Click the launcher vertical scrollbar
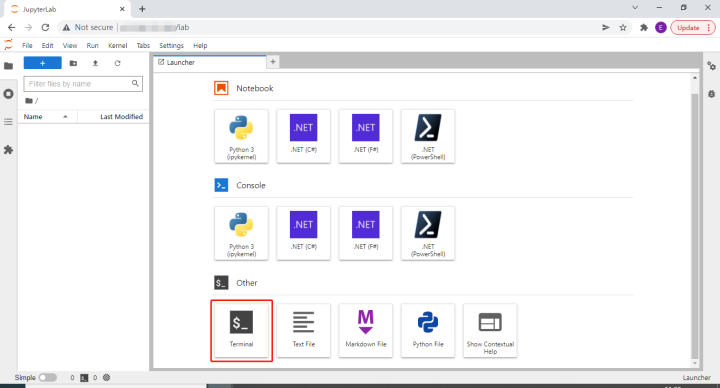Viewport: 720px width, 388px height. point(695,225)
